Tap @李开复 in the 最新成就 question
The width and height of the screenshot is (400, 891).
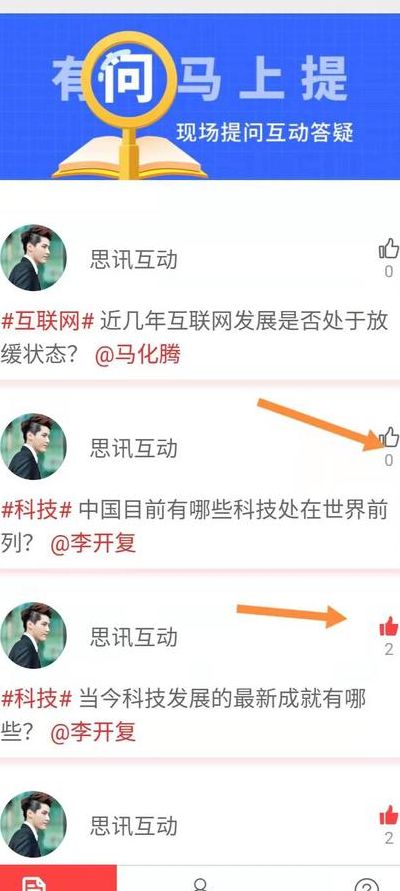pyautogui.click(x=93, y=732)
